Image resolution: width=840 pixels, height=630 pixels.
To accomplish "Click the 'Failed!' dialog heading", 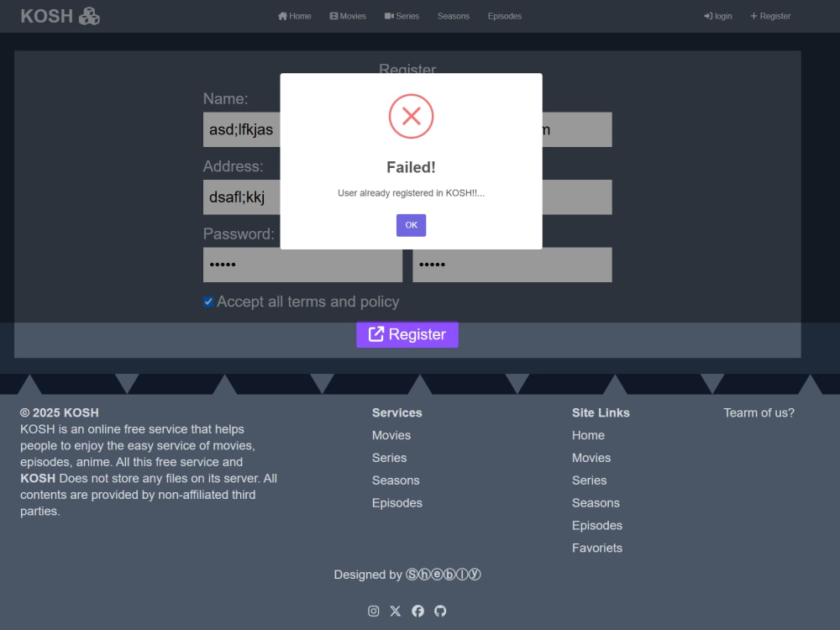I will [x=411, y=167].
